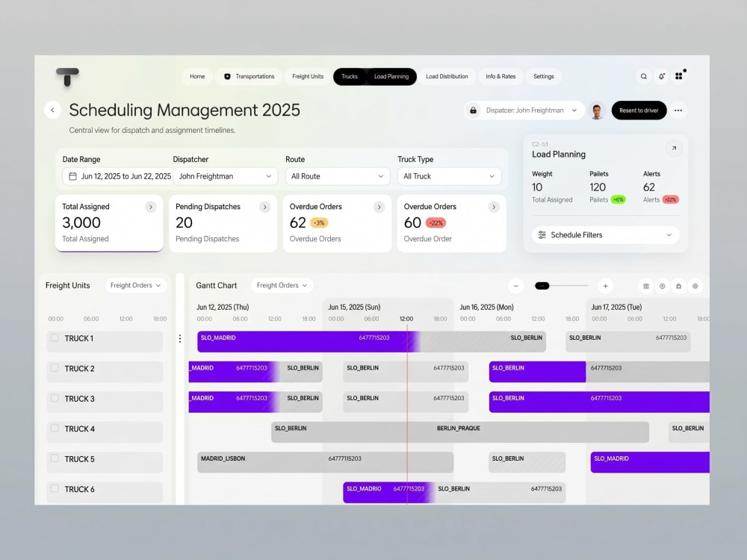
Task: Go to the Home tab
Action: pyautogui.click(x=197, y=76)
